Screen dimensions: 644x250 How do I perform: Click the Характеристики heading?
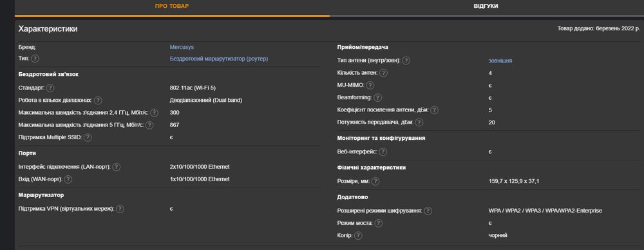pos(48,29)
